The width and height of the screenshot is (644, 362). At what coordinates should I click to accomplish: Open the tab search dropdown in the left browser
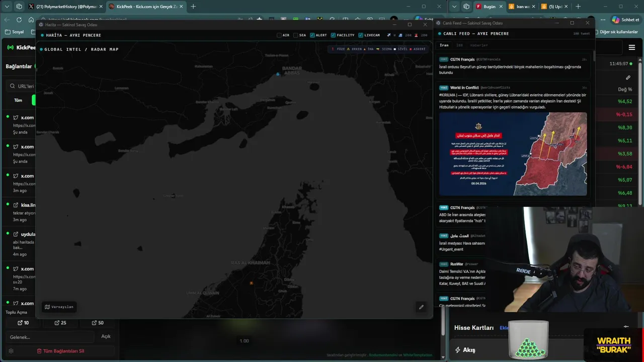click(7, 7)
